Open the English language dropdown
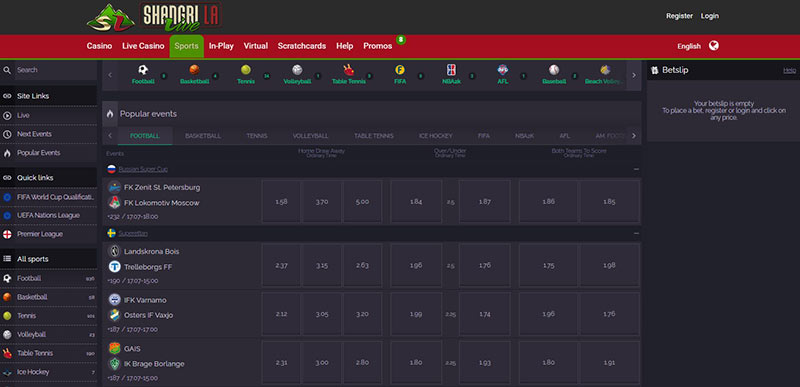 tap(689, 46)
